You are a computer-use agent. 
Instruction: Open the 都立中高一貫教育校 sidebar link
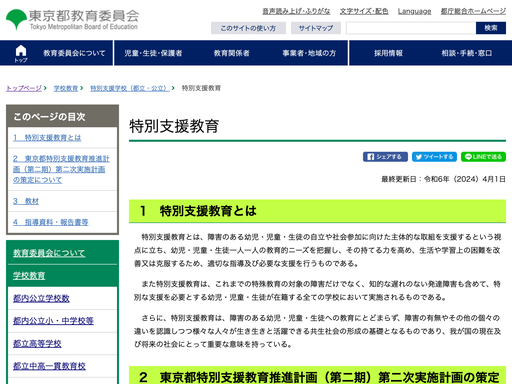click(49, 366)
